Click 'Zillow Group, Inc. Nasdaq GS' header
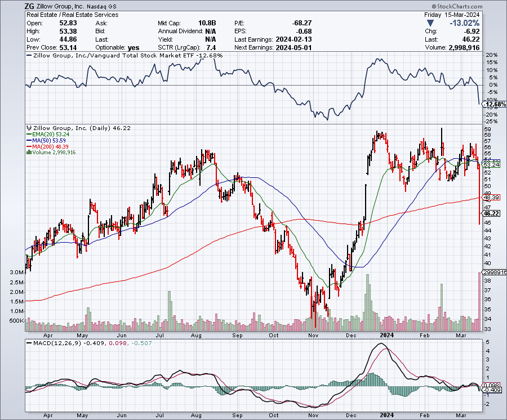This screenshot has height=420, width=507. point(76,6)
